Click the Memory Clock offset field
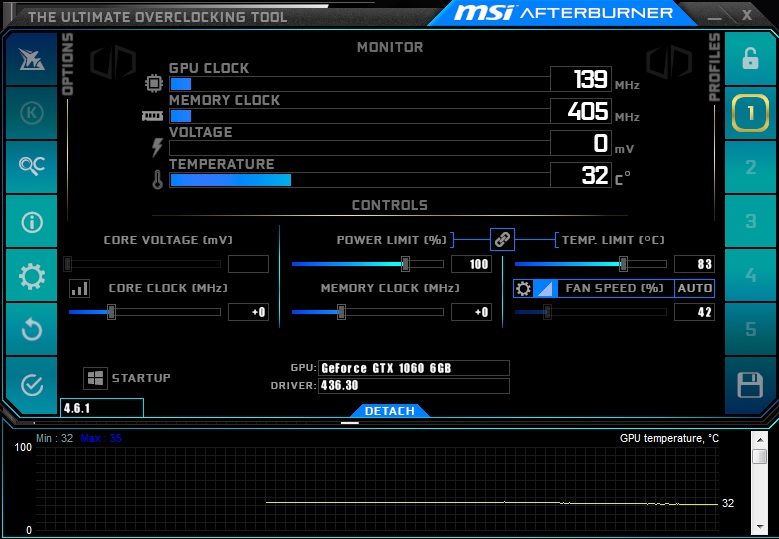Viewport: 779px width, 539px height. pos(471,312)
